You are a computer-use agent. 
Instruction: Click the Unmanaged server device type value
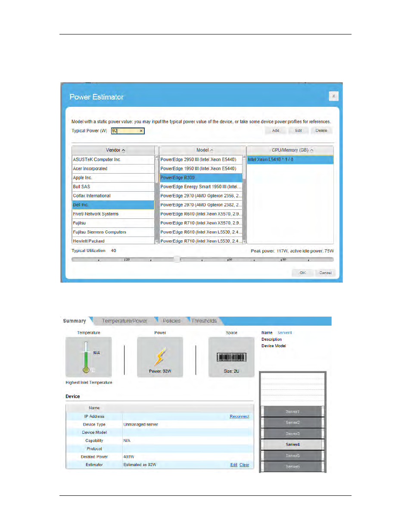(x=140, y=425)
